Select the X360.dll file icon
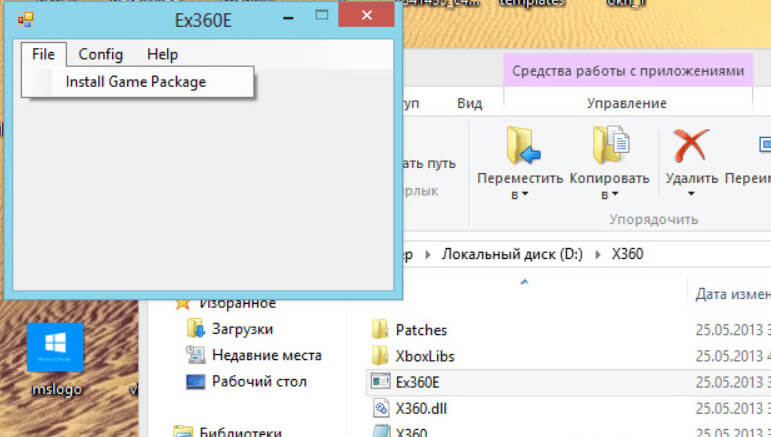Image resolution: width=771 pixels, height=437 pixels. tap(381, 408)
